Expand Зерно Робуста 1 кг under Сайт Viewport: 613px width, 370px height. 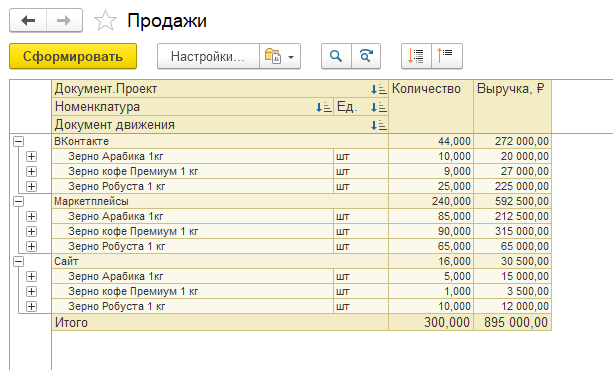click(x=31, y=307)
